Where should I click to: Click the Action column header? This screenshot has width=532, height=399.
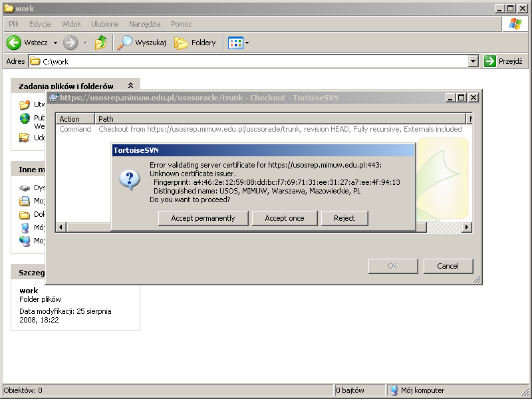point(75,119)
